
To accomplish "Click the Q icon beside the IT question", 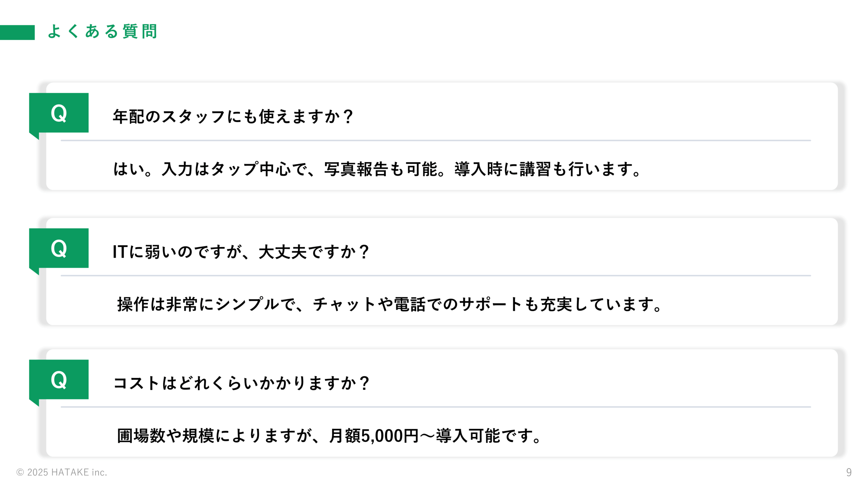I will click(59, 248).
